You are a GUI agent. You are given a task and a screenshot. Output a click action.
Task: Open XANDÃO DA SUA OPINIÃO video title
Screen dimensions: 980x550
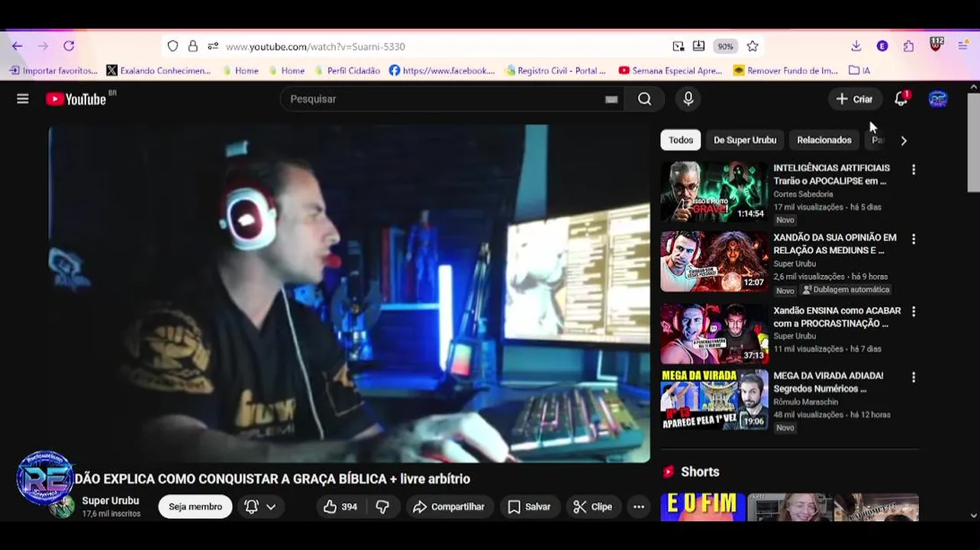(835, 244)
